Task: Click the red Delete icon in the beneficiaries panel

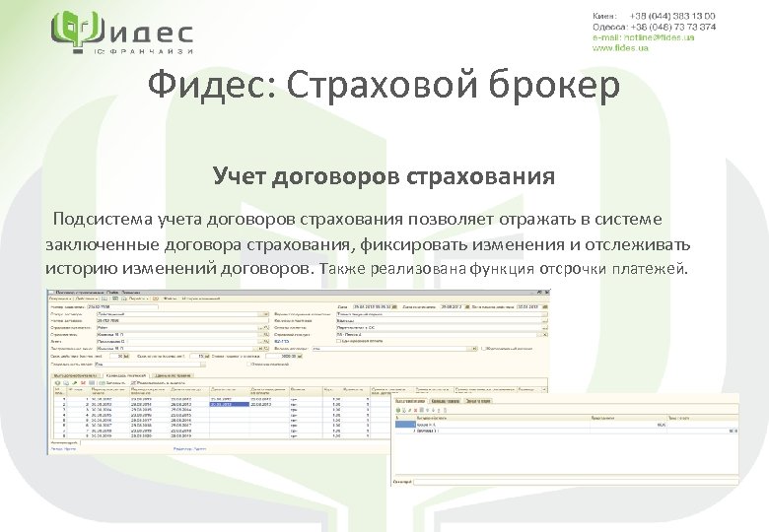Action: pos(415,410)
